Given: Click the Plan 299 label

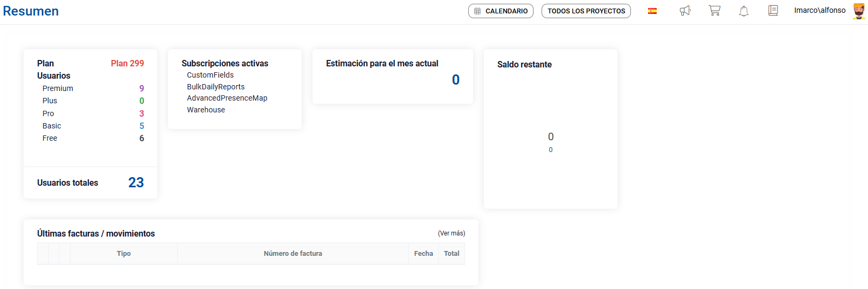Looking at the screenshot, I should (127, 63).
